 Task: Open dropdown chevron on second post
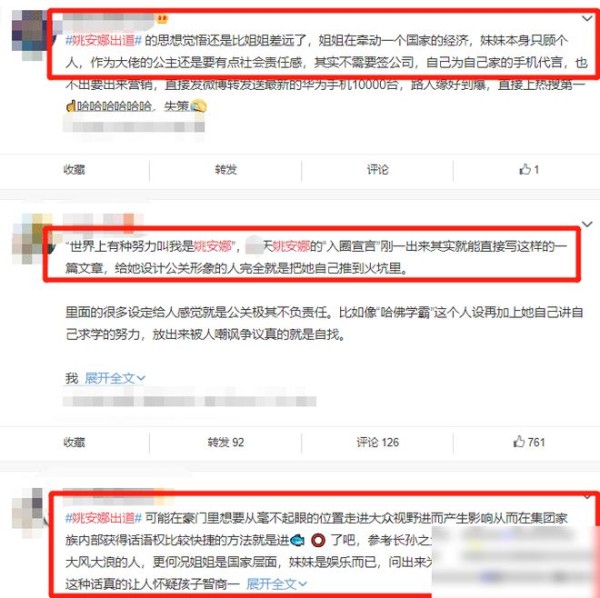point(587,224)
